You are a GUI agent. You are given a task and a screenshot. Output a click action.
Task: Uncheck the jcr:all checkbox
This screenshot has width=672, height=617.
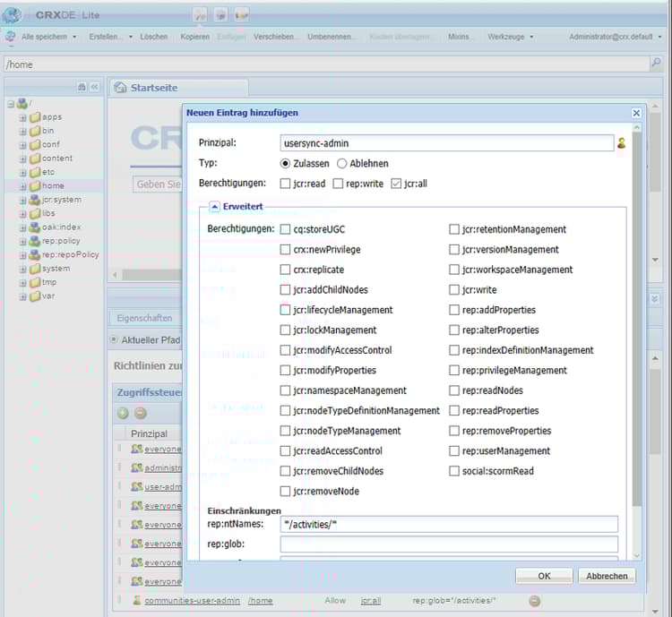click(396, 184)
